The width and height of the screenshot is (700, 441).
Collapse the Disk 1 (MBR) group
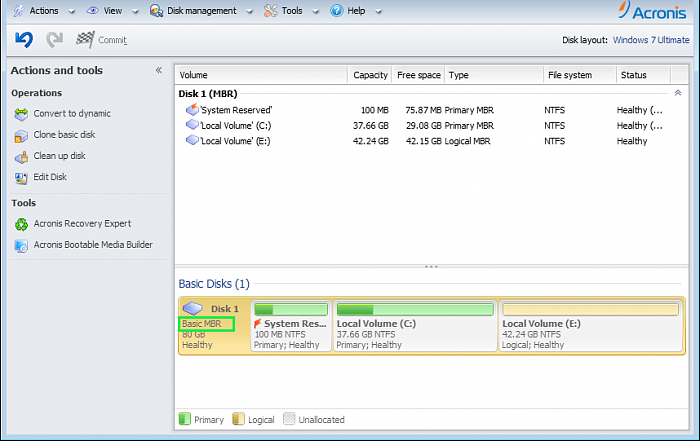tap(678, 93)
